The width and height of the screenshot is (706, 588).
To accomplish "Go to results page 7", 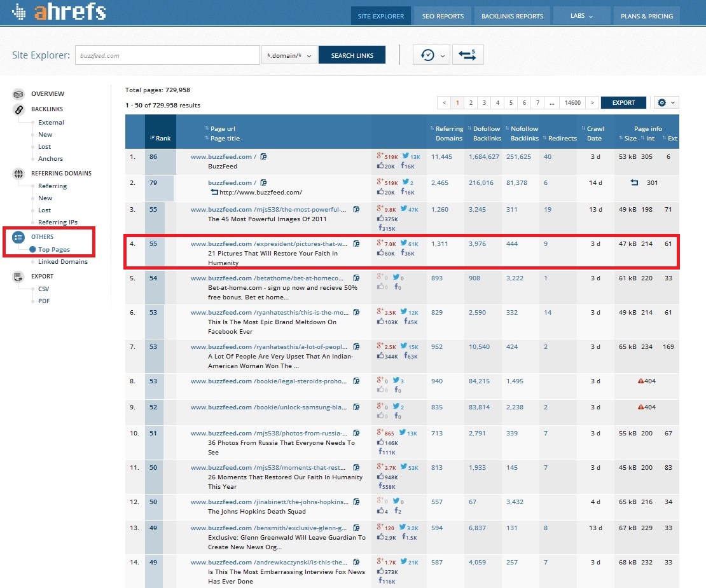I will point(537,102).
